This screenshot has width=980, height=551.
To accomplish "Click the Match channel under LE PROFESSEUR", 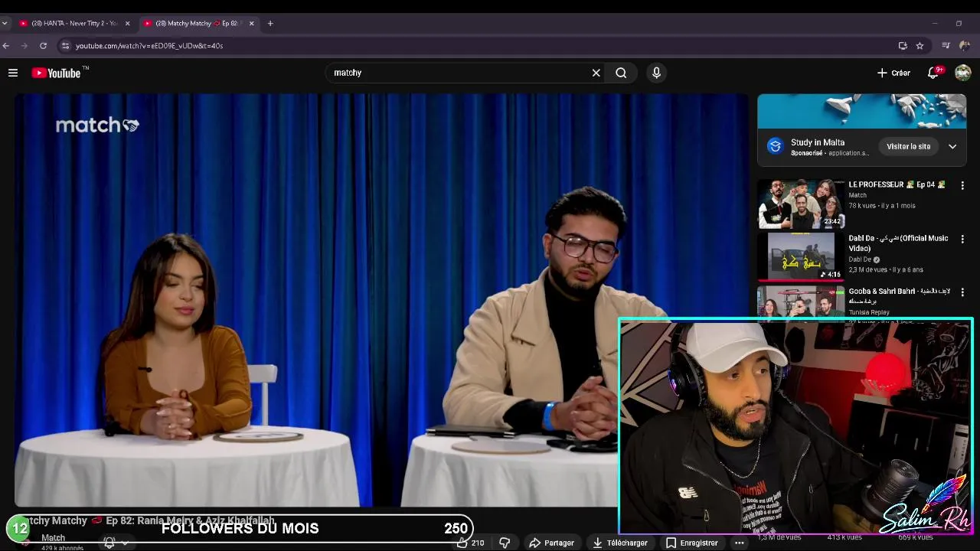I will pyautogui.click(x=857, y=195).
